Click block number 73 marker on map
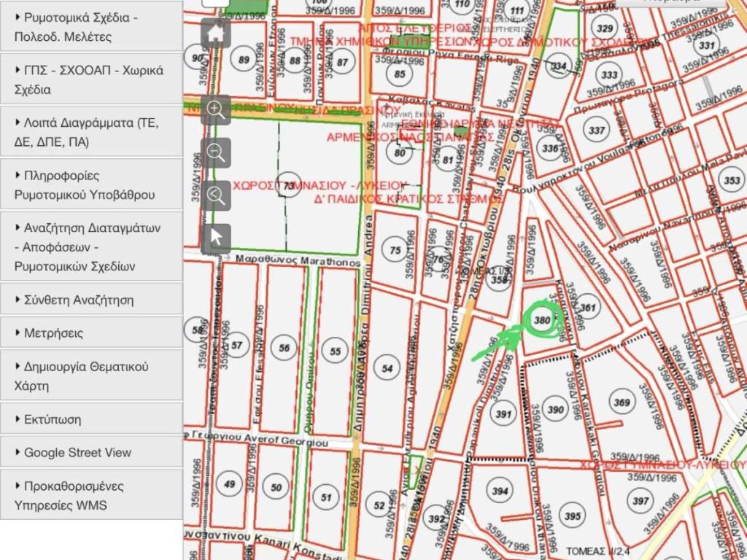 (290, 185)
